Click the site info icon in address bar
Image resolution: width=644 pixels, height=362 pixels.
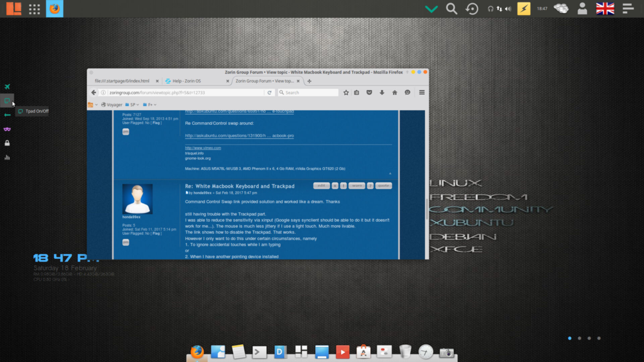coord(103,93)
